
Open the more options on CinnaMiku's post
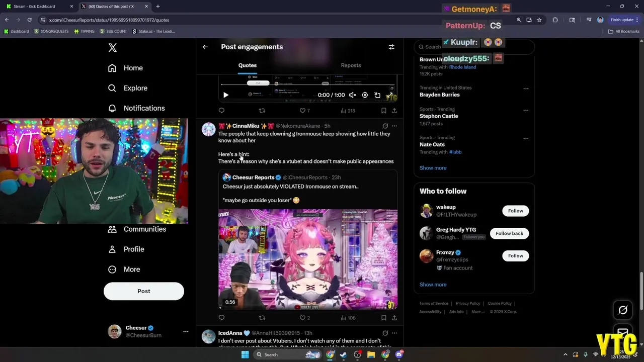click(x=394, y=126)
